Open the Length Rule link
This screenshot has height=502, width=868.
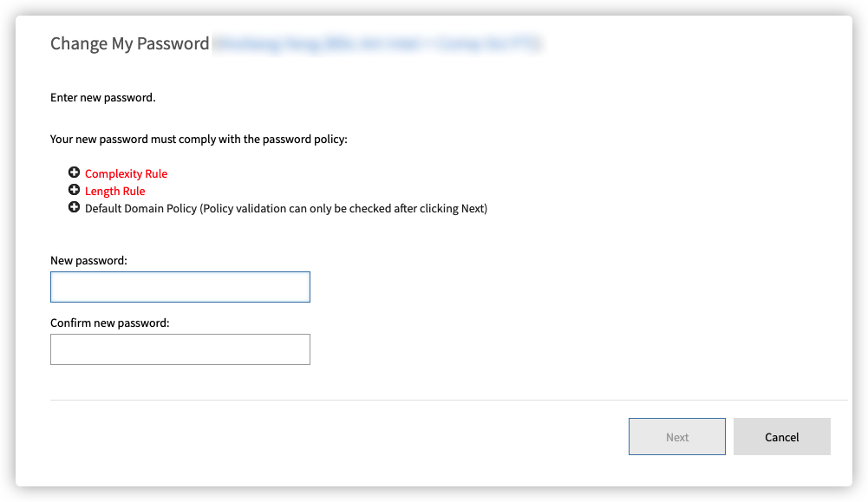click(114, 191)
